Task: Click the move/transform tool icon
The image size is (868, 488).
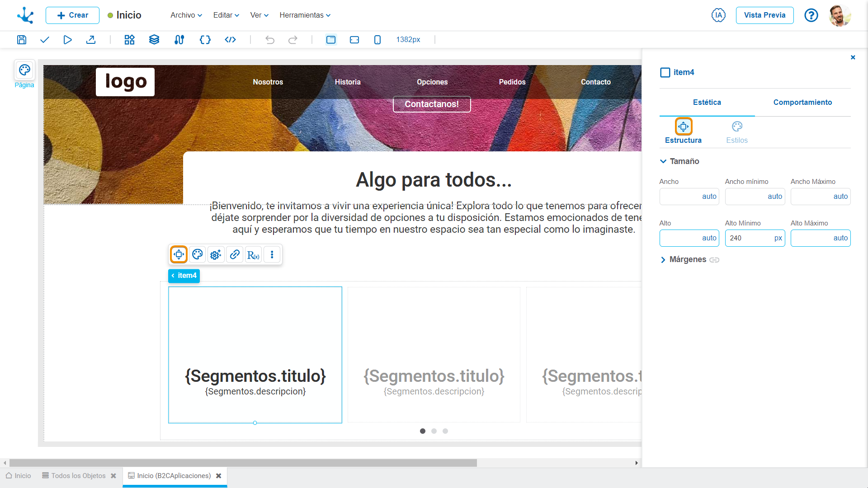Action: [179, 255]
